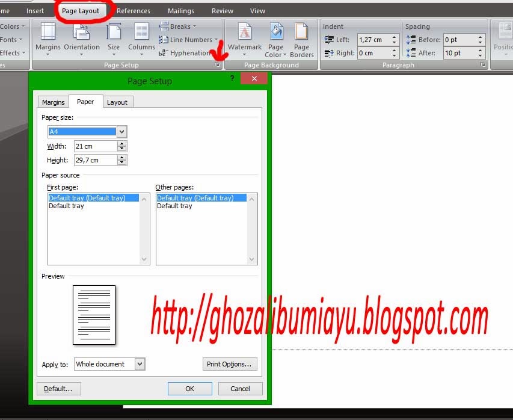Increase paper Width with up arrow

tap(122, 144)
